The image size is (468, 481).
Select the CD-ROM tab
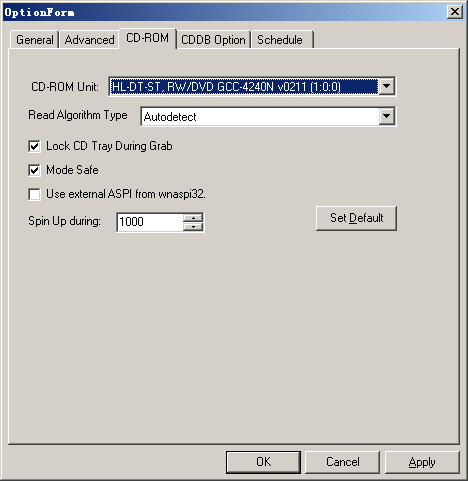click(148, 38)
